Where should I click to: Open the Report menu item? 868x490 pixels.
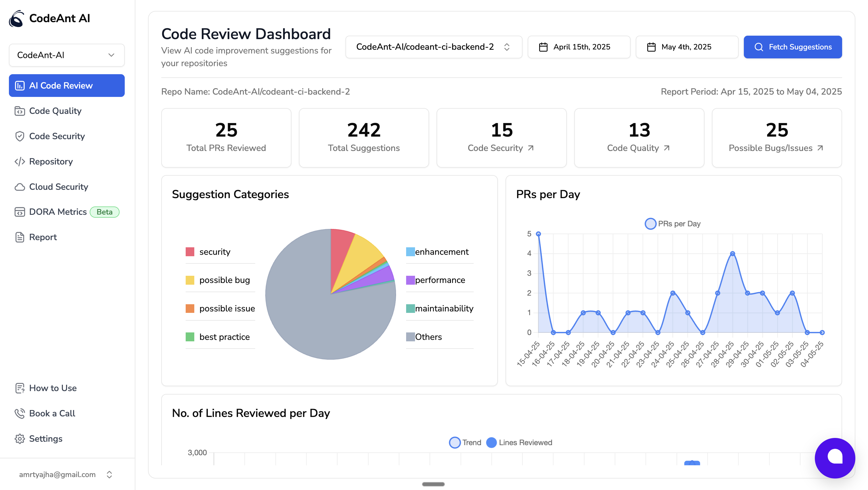[x=43, y=237]
